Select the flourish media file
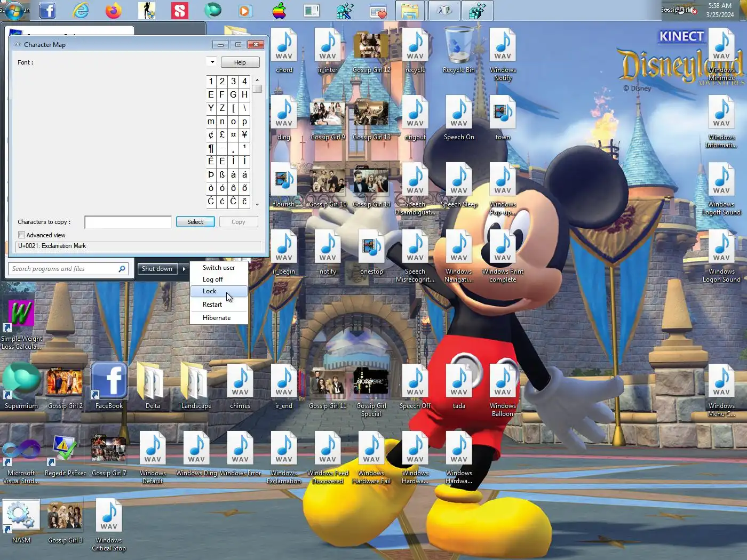This screenshot has height=560, width=747. point(284,185)
